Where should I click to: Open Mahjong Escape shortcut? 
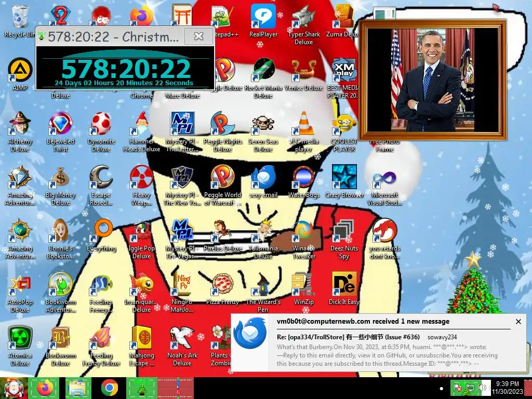pyautogui.click(x=141, y=338)
